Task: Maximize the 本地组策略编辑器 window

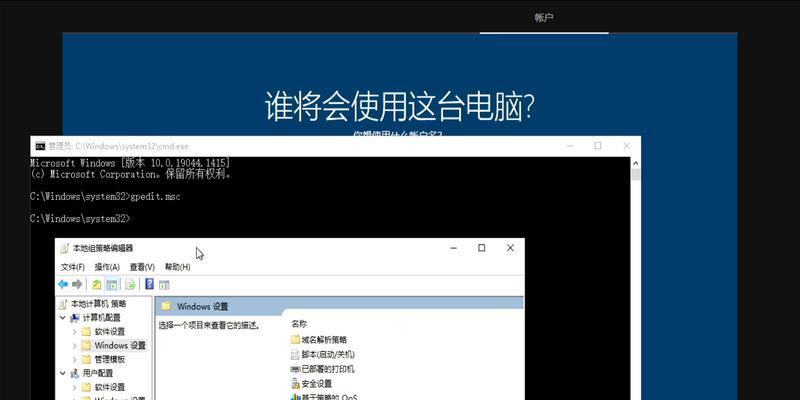Action: 482,248
